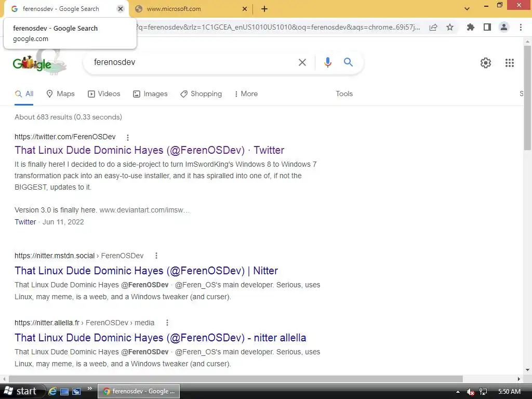Show hidden system tray icons
The height and width of the screenshot is (399, 532).
[458, 392]
